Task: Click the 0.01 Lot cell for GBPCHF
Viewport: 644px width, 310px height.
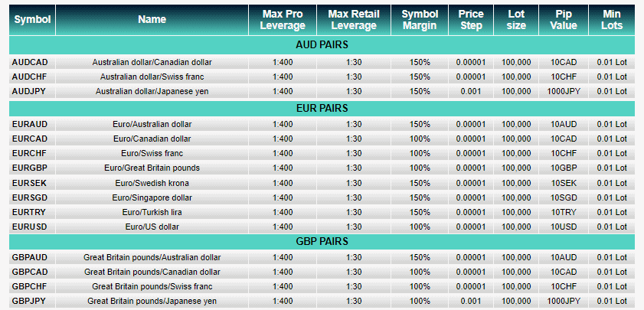Action: click(612, 286)
